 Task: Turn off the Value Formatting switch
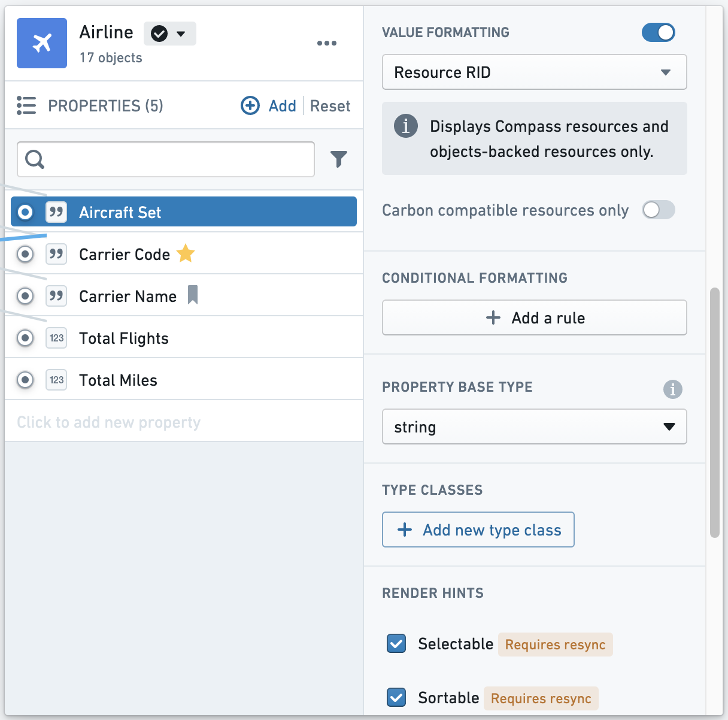pos(659,32)
